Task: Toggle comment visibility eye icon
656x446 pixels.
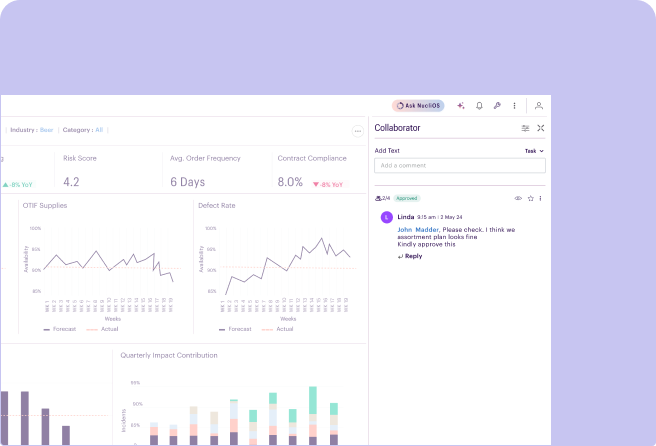Action: point(518,198)
